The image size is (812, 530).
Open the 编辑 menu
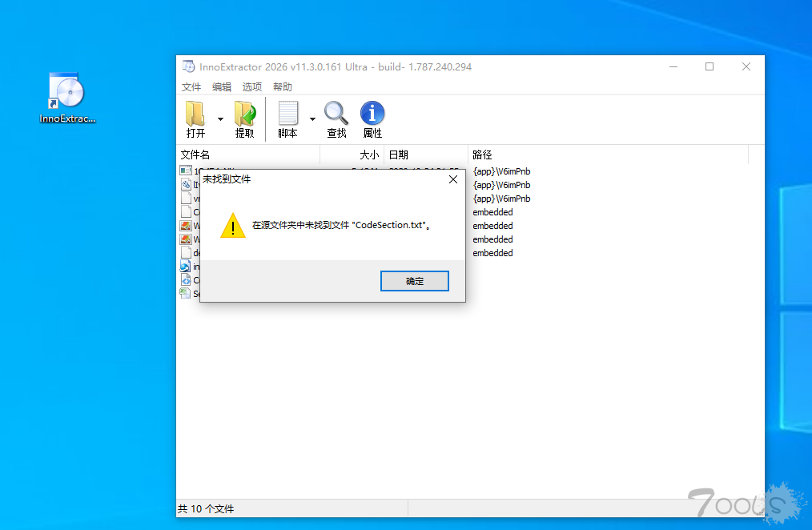click(221, 86)
